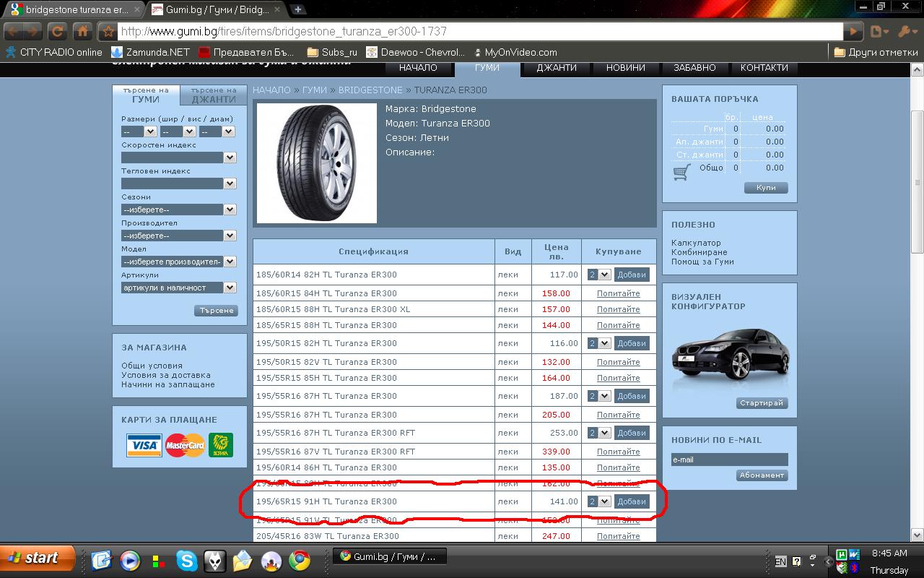Launch Skype from the quick launch bar
The width and height of the screenshot is (924, 578).
(x=186, y=561)
